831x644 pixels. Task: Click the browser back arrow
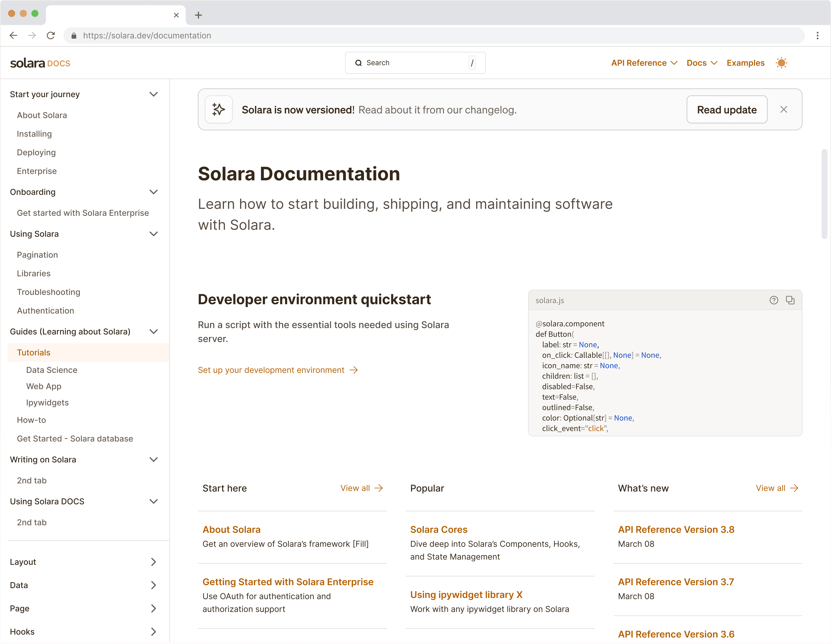(x=13, y=35)
